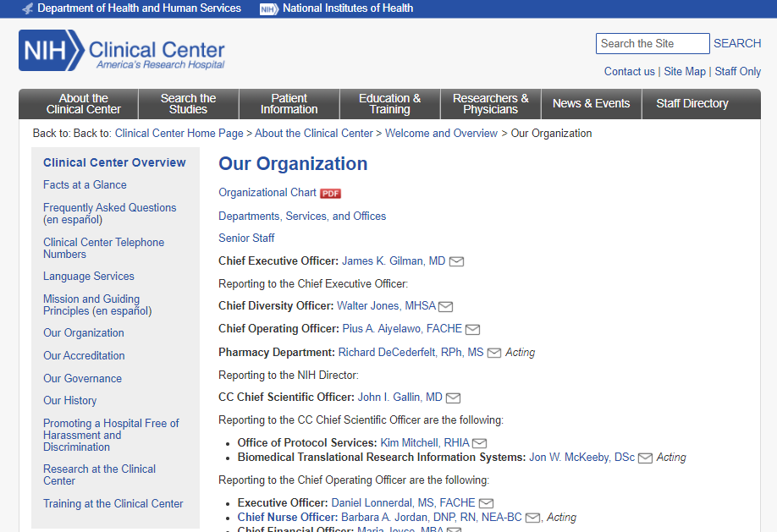Email Daniel Lonnerdal via envelope icon

486,503
